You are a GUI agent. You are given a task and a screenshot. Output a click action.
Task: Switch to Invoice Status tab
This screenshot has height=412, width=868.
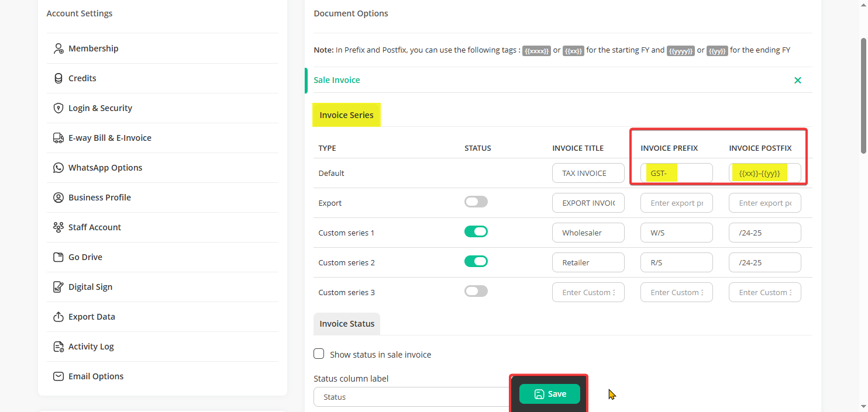click(x=347, y=324)
